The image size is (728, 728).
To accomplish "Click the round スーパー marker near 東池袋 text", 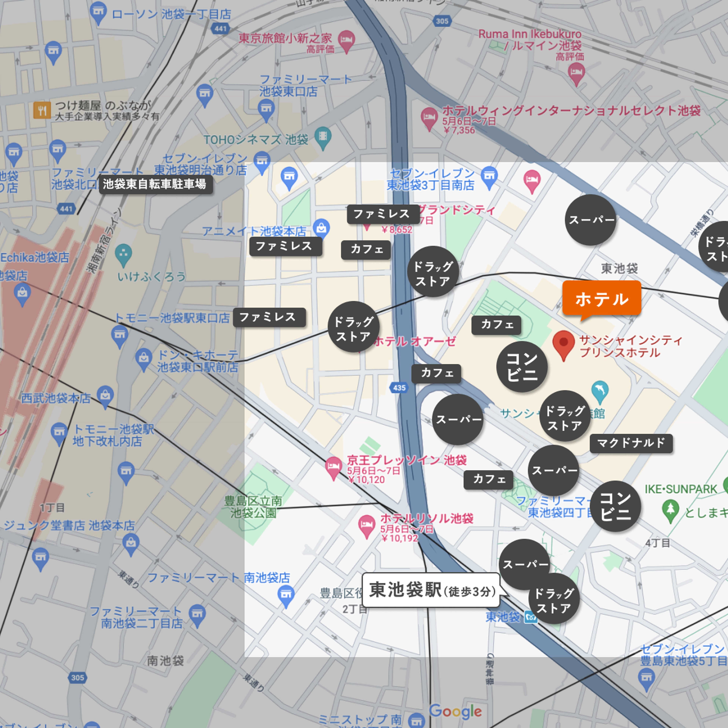I will point(591,220).
